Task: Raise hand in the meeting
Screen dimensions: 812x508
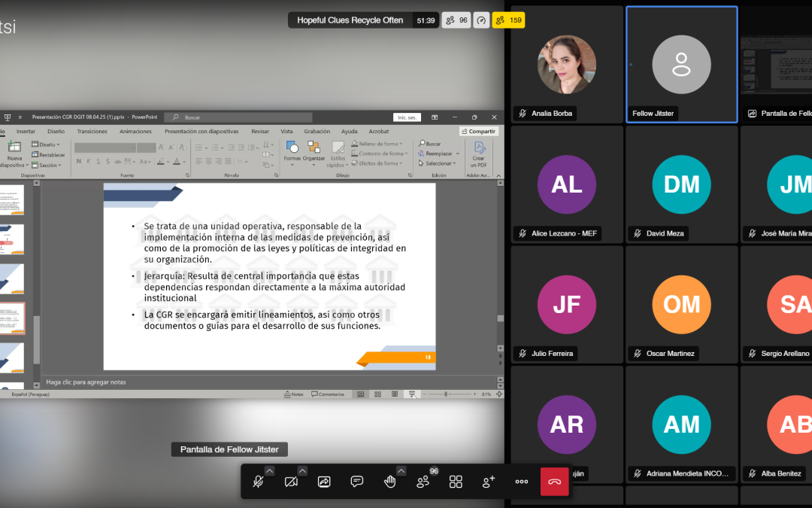Action: pyautogui.click(x=390, y=482)
